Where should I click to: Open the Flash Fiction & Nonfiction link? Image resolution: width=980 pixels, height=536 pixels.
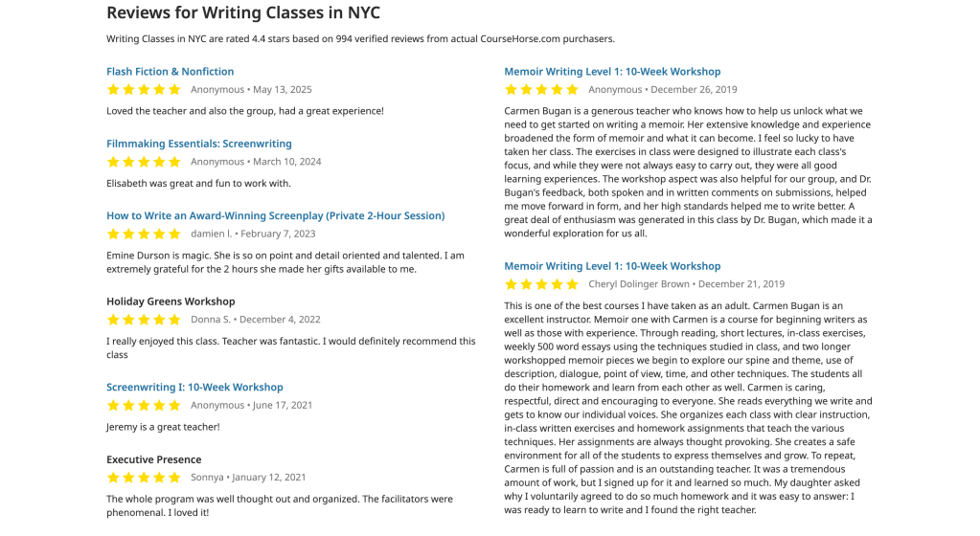pos(170,72)
